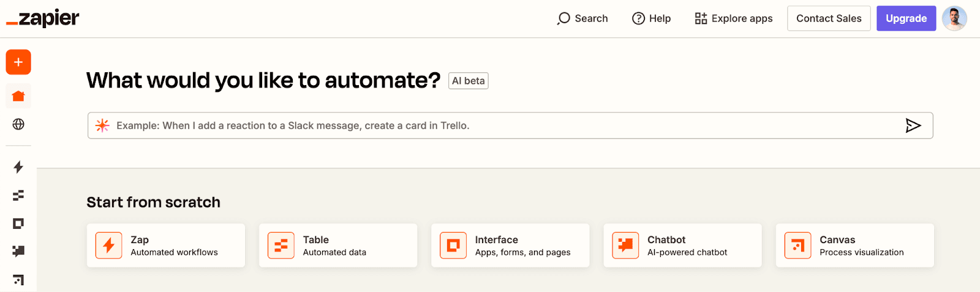The height and width of the screenshot is (292, 980).
Task: Click the Zap card lightning icon
Action: 109,245
